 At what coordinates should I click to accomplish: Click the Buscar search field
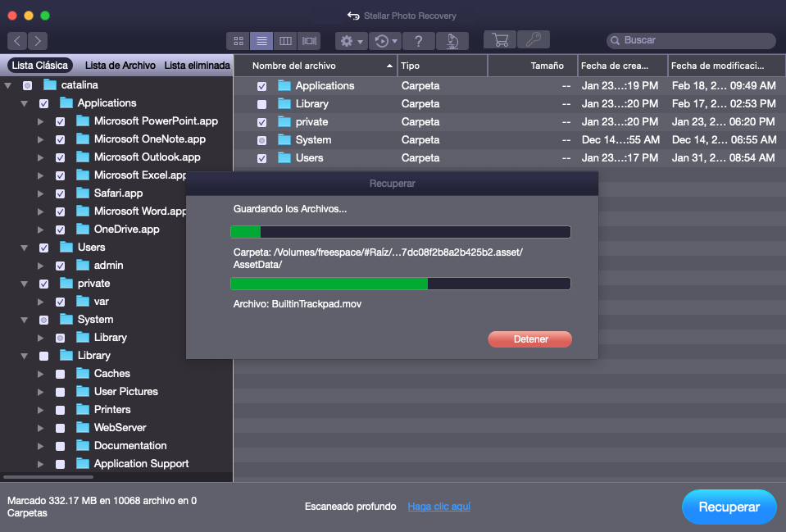tap(691, 41)
